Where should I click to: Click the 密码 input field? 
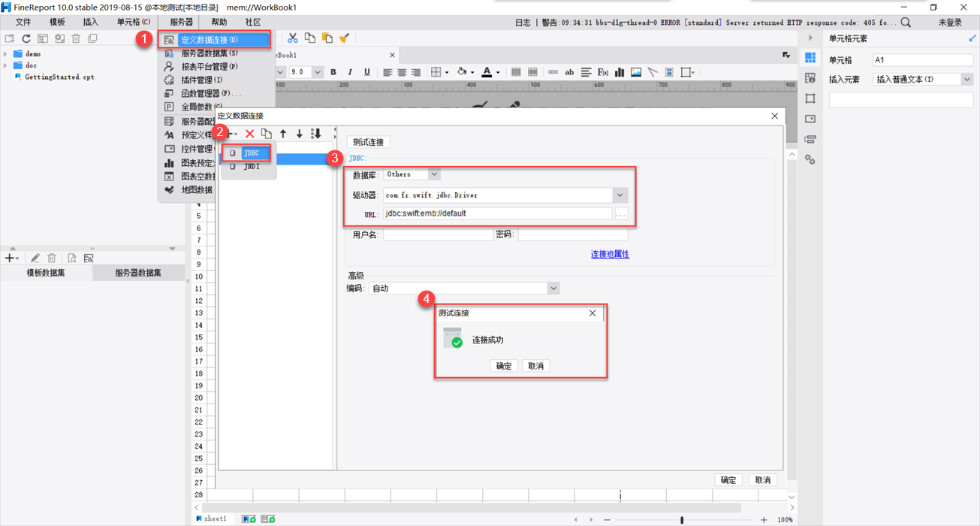[x=572, y=234]
